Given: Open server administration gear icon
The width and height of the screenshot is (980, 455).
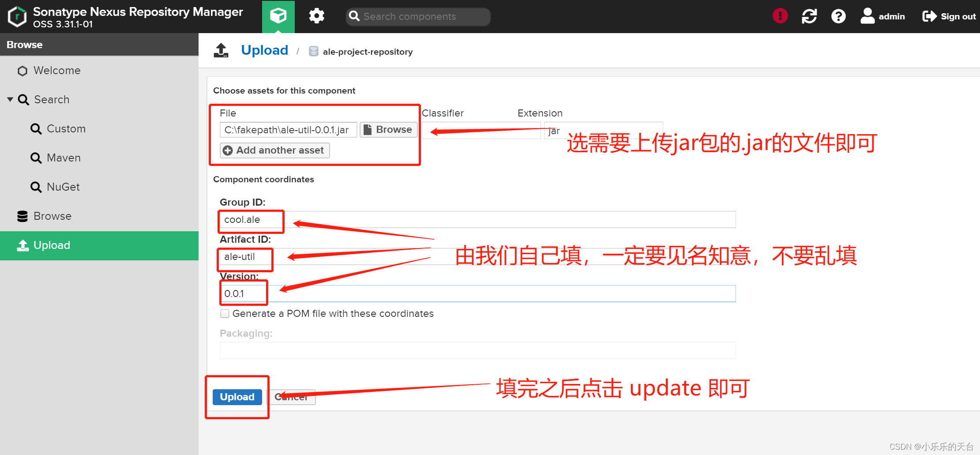Looking at the screenshot, I should 316,16.
